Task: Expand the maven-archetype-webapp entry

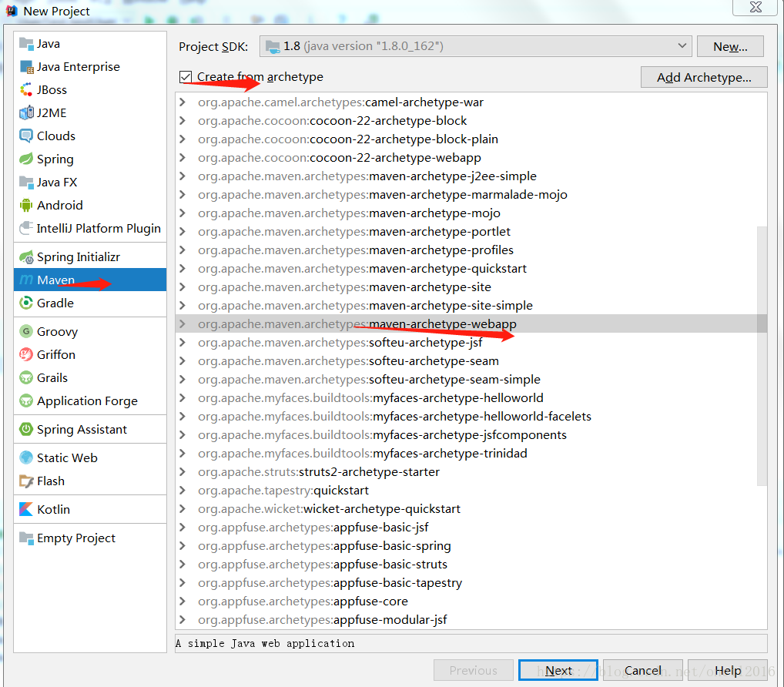Action: (184, 323)
